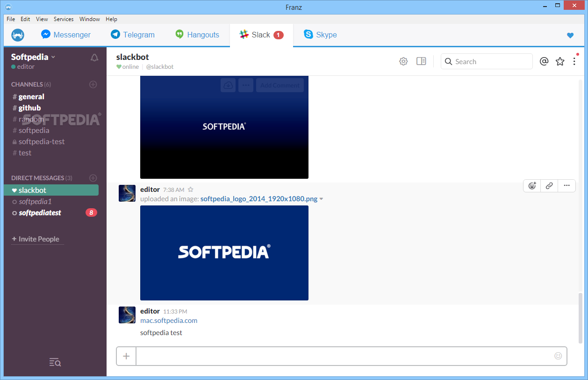
Task: Click the Search input field
Action: click(x=487, y=61)
